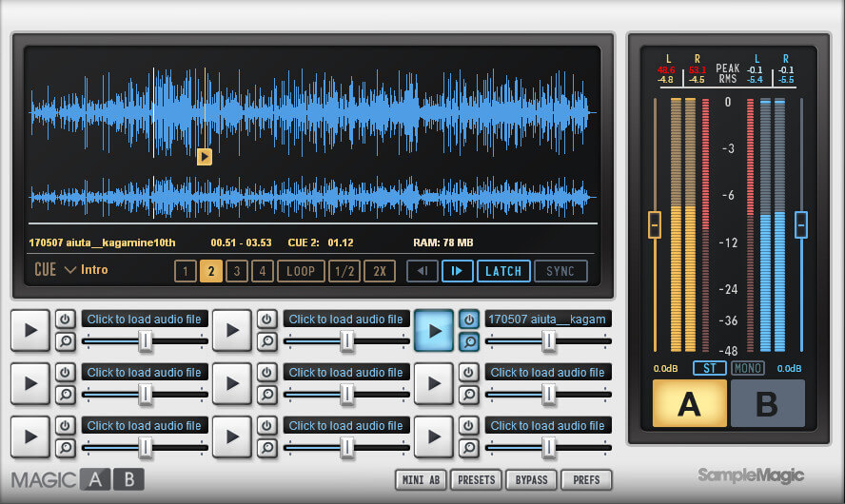The image size is (845, 504).
Task: Click magnifier icon of first-row, first-column slot
Action: (x=66, y=341)
